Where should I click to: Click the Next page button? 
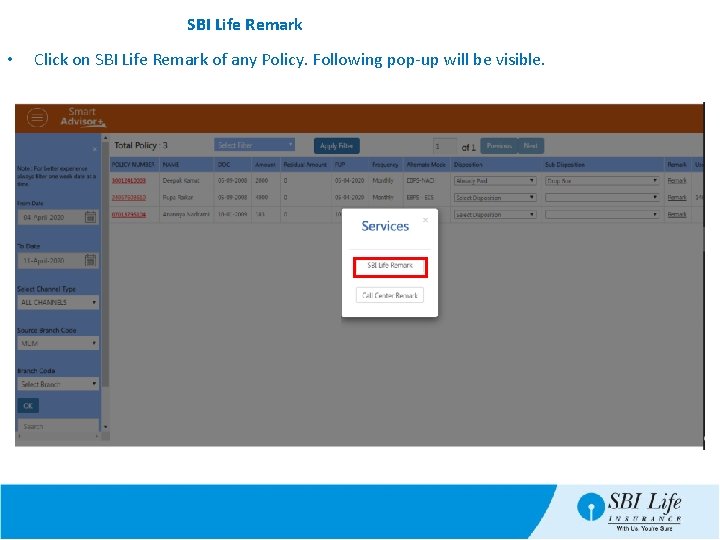click(x=530, y=146)
